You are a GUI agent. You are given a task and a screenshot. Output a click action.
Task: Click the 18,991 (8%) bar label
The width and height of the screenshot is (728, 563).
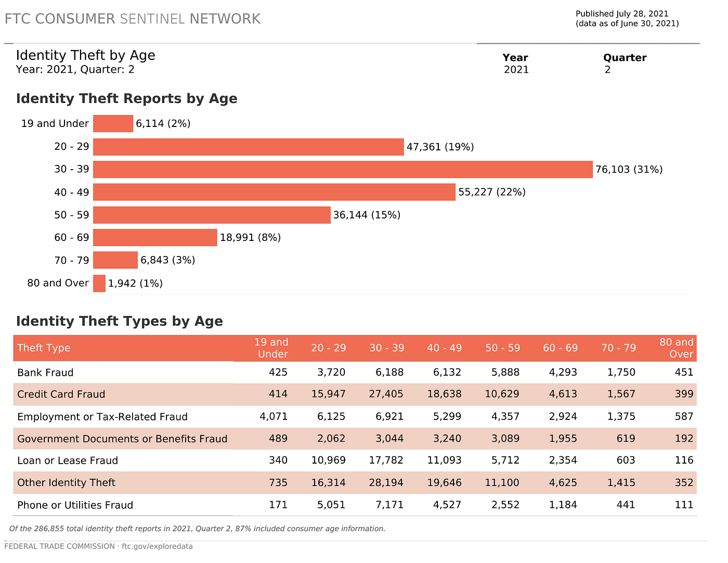(251, 238)
